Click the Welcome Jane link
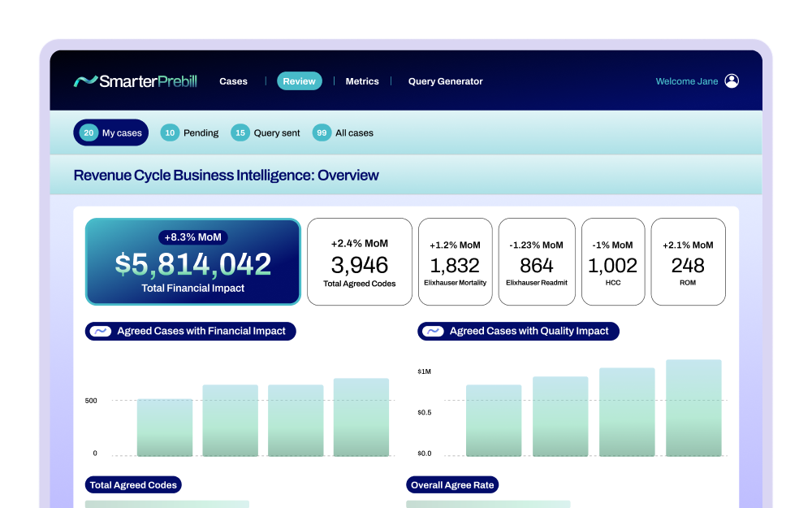Screen dimensions: 812x508 (x=687, y=81)
